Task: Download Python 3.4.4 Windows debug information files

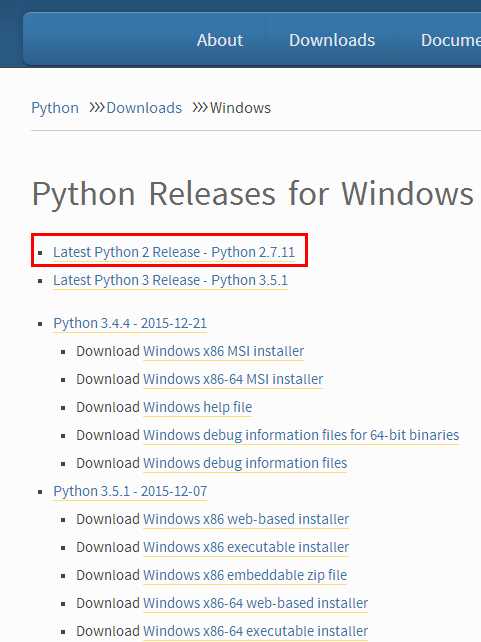Action: coord(245,463)
